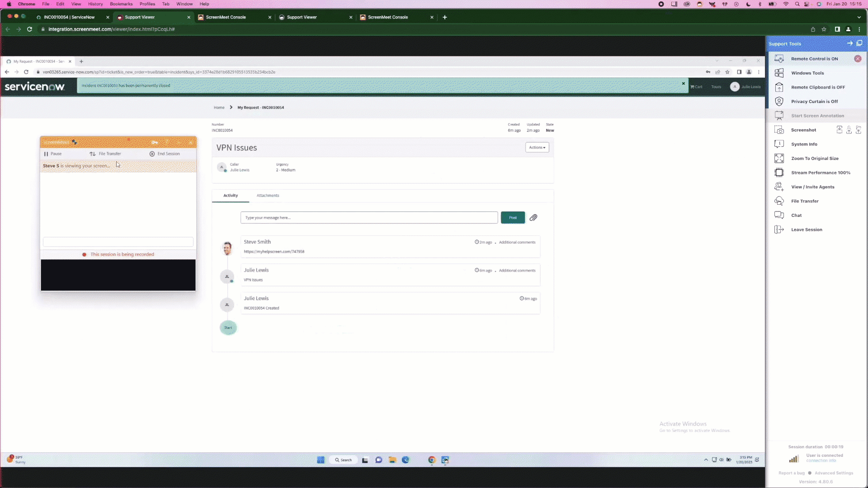Click the Privacy Curtain icon
This screenshot has height=488, width=868.
pos(780,101)
